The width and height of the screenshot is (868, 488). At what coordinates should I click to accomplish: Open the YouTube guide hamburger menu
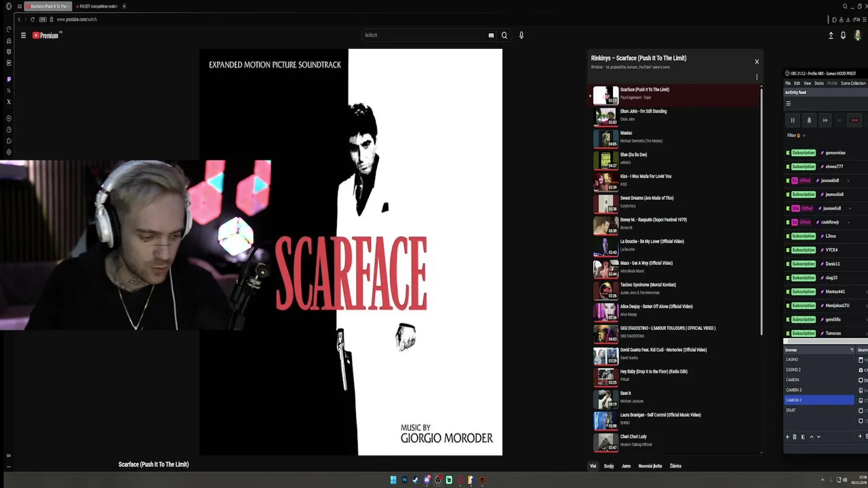(x=23, y=35)
